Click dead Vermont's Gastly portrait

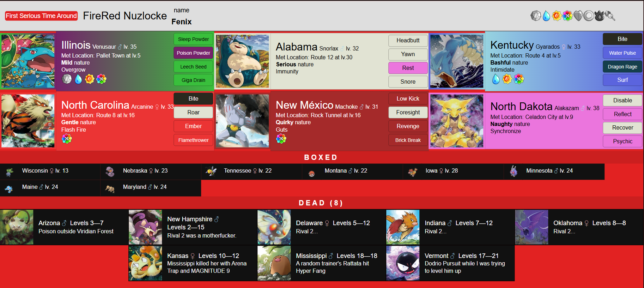point(403,263)
